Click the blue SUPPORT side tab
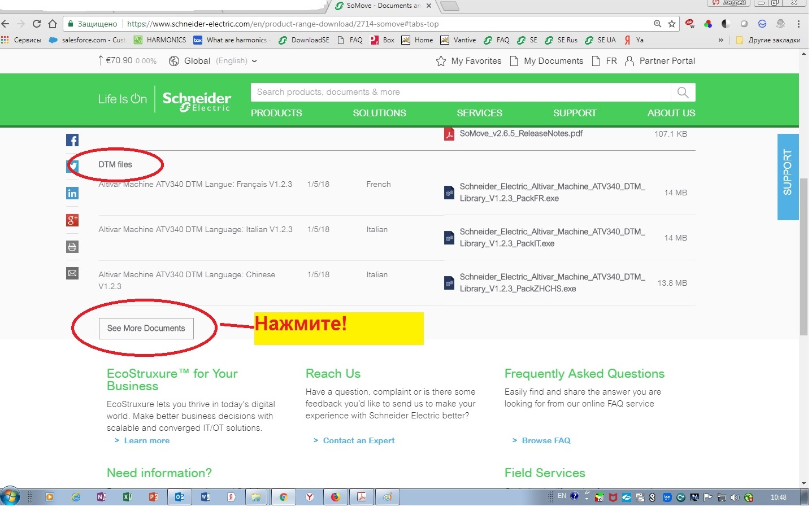812x511 pixels. (x=788, y=177)
